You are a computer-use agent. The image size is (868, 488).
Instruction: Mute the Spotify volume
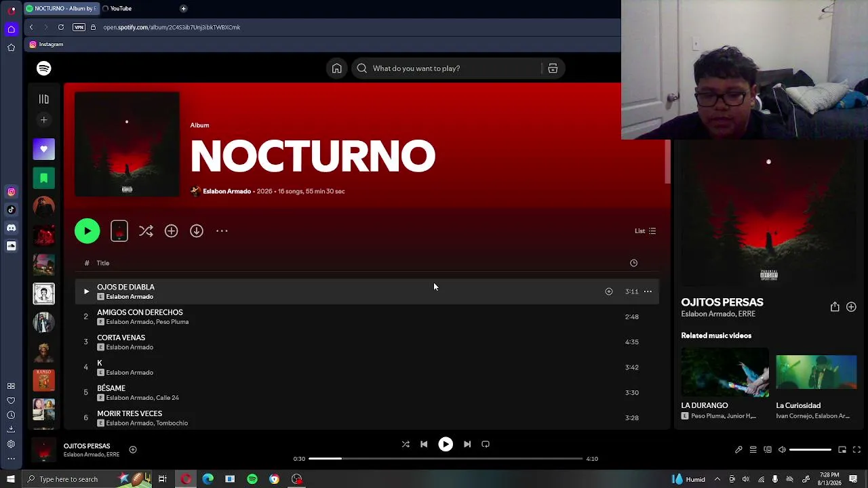pos(782,449)
